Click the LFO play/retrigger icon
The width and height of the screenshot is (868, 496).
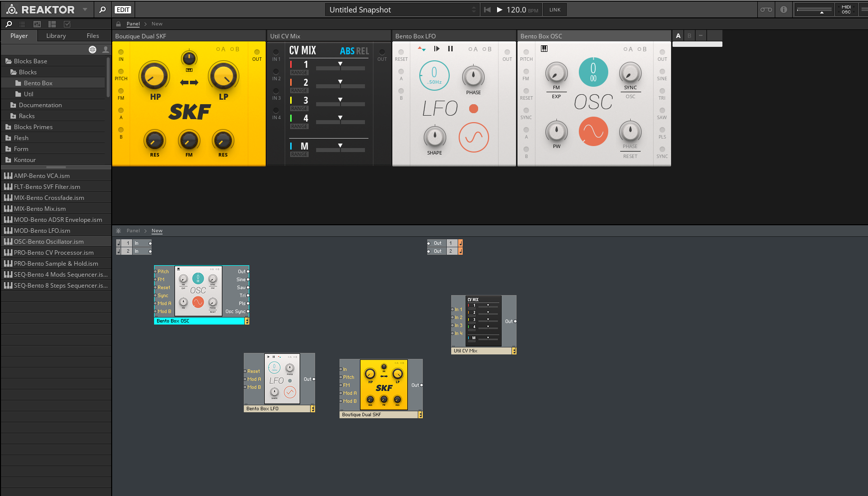[x=437, y=49]
